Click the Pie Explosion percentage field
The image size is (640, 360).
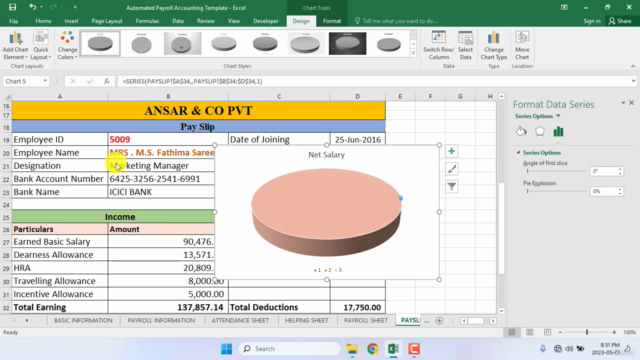pos(604,191)
